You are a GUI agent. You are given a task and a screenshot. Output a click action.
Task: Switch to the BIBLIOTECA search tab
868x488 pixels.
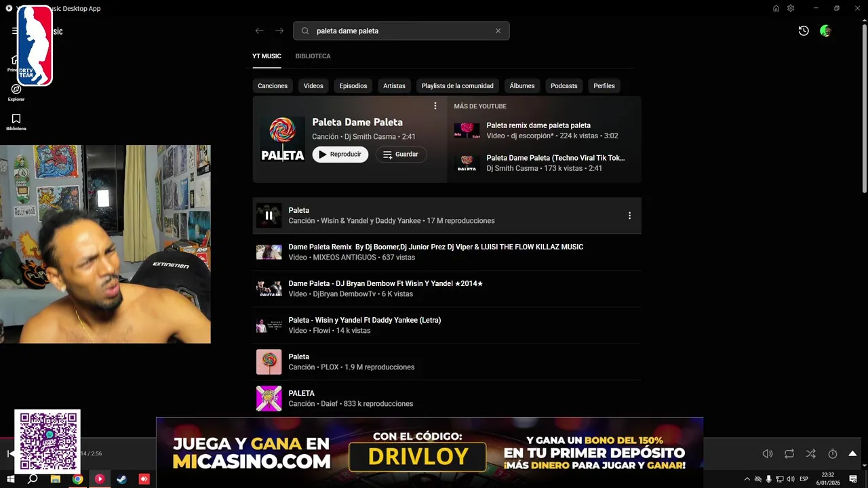pos(313,56)
